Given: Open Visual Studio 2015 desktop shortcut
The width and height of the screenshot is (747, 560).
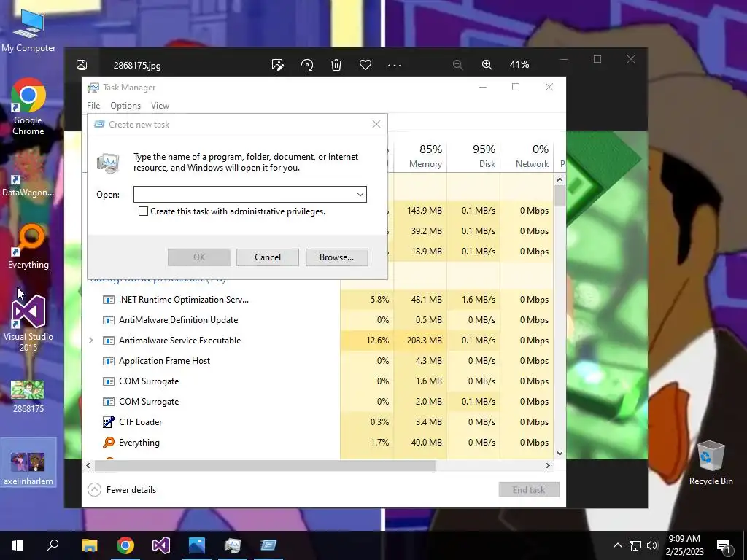Looking at the screenshot, I should [28, 323].
